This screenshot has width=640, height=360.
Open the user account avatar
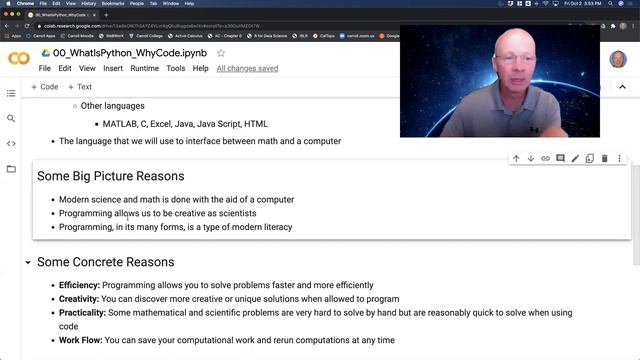coord(618,59)
